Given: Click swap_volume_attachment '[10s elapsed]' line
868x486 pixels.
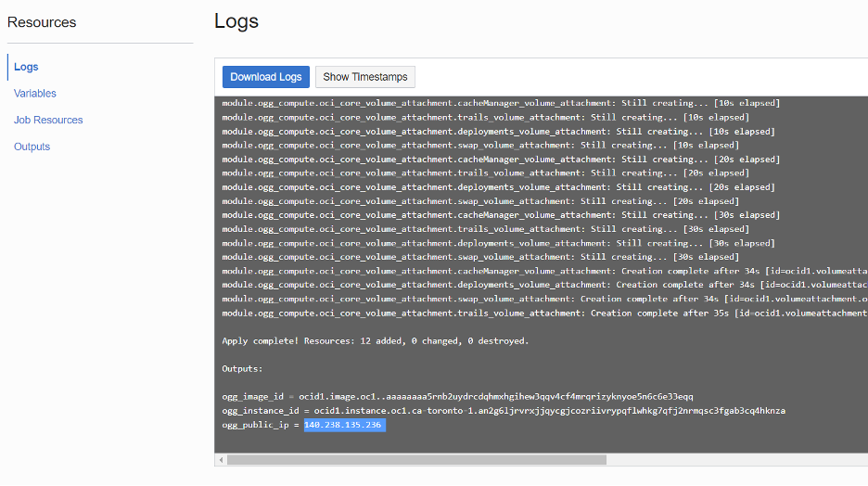Looking at the screenshot, I should coord(480,145).
